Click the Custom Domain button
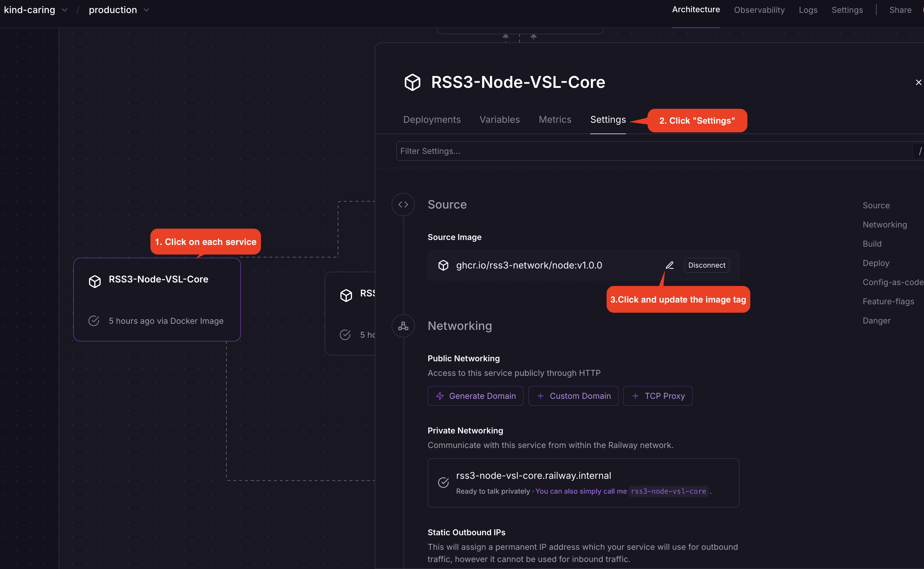The image size is (924, 569). click(573, 396)
